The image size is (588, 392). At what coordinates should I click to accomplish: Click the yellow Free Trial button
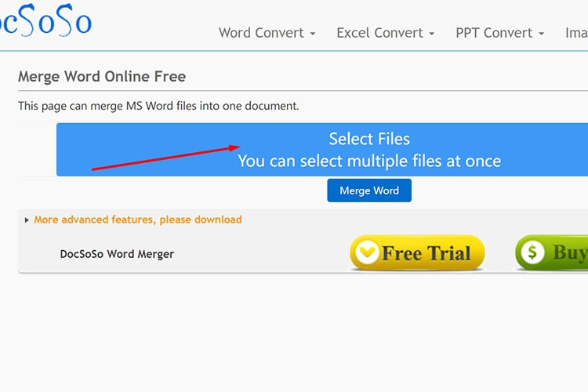point(417,252)
